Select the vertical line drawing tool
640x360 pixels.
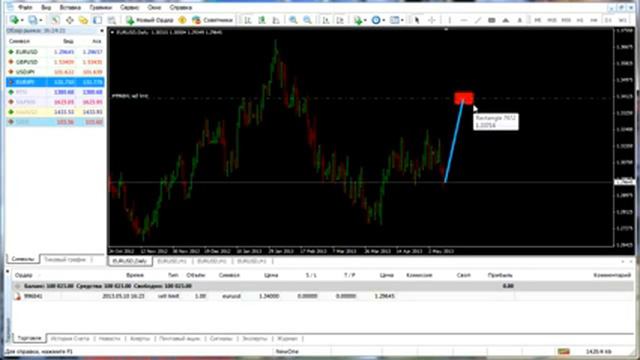point(449,20)
